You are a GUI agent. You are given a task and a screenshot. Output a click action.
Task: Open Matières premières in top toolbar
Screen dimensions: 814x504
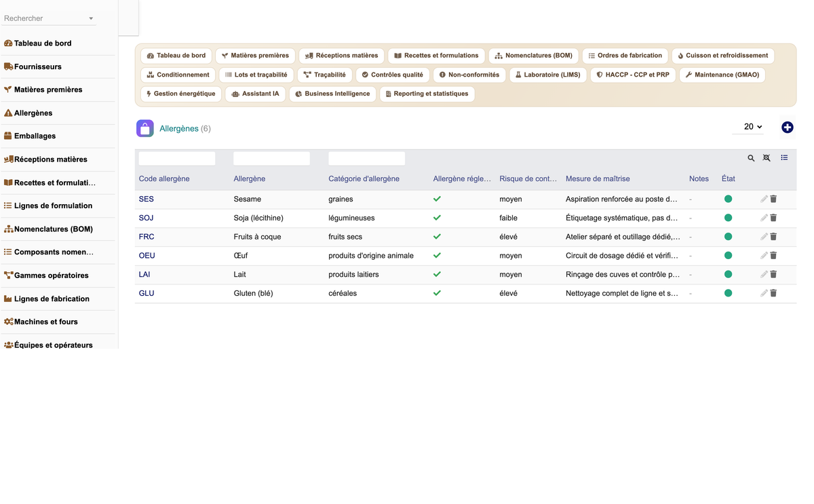click(x=255, y=56)
